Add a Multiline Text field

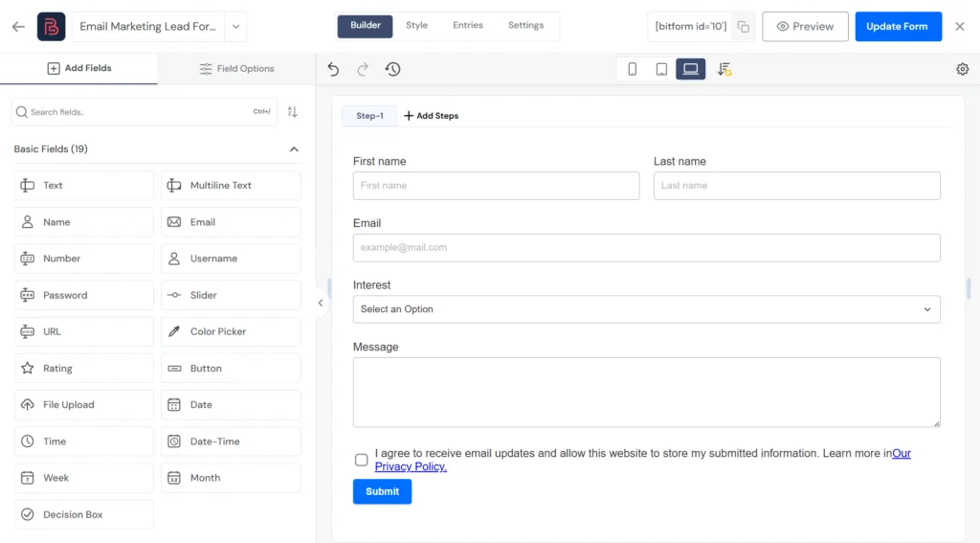pos(231,185)
